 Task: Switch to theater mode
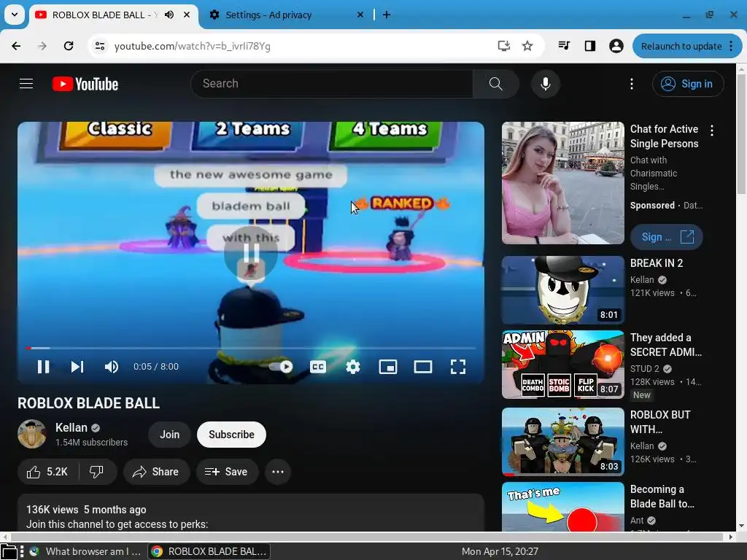pyautogui.click(x=423, y=367)
